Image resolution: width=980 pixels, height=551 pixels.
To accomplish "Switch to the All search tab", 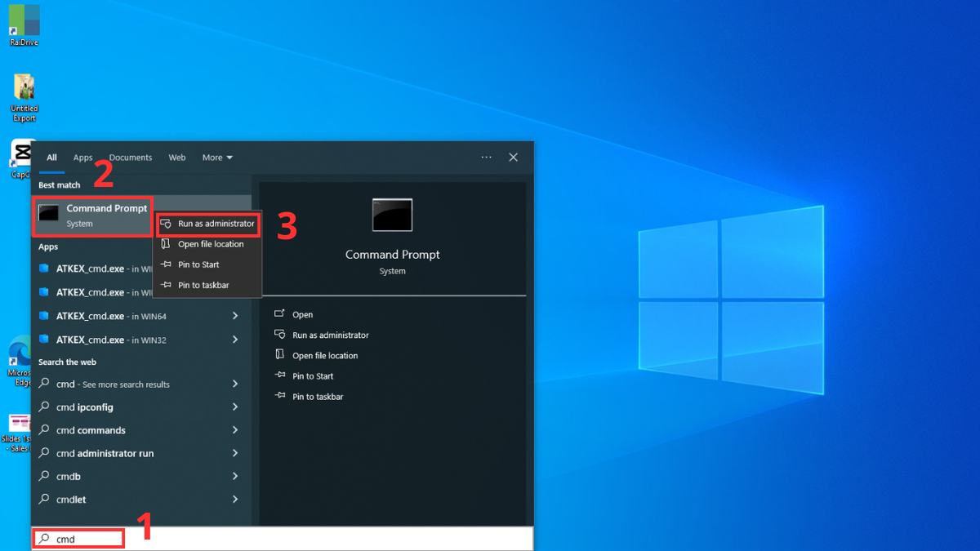I will (x=51, y=158).
